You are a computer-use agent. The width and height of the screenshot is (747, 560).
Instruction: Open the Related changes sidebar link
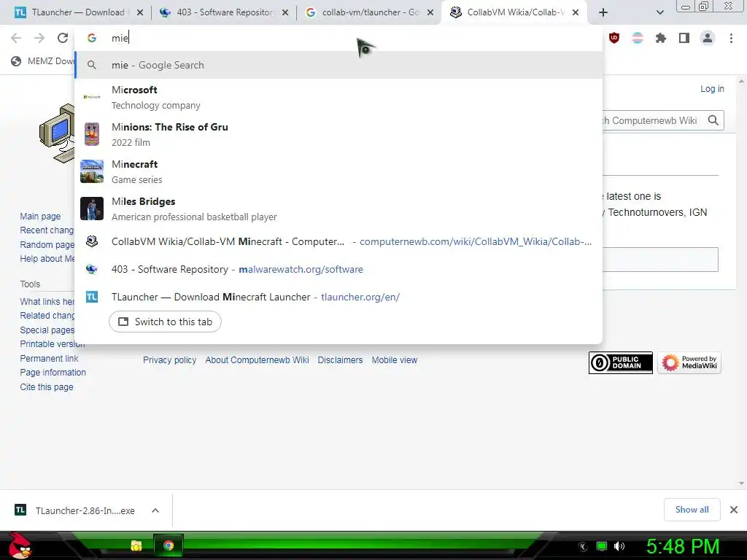pos(47,316)
